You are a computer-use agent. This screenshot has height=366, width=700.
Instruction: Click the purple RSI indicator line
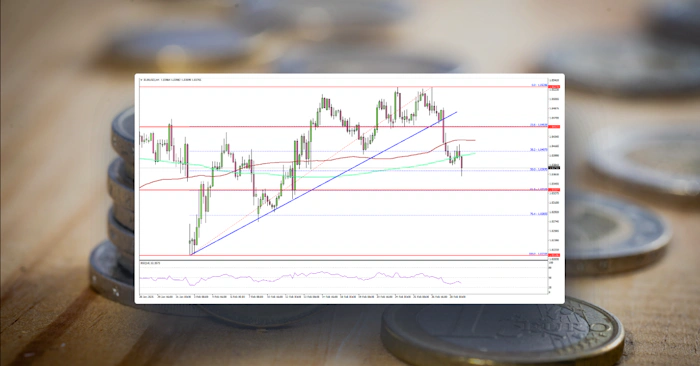300,277
